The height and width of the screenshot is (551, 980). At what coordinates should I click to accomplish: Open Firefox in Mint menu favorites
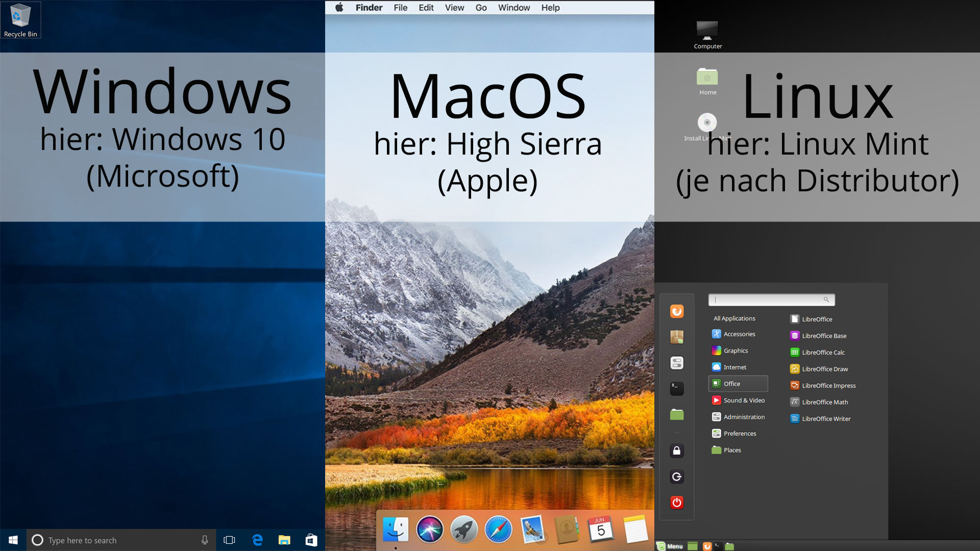tap(677, 311)
